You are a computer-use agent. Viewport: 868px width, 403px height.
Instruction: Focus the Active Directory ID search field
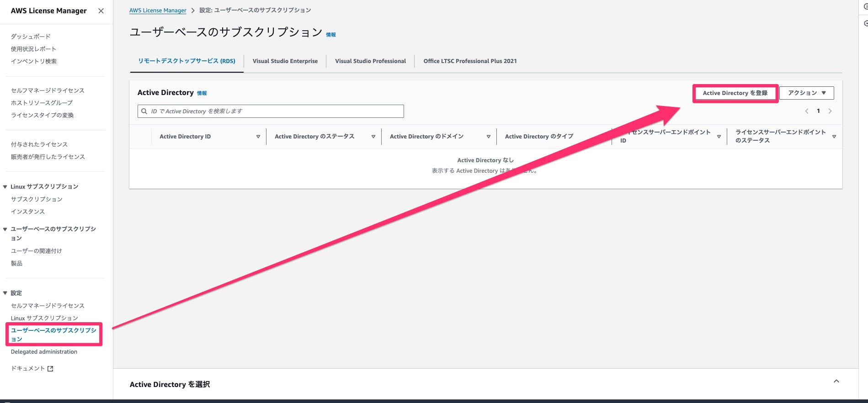(271, 111)
